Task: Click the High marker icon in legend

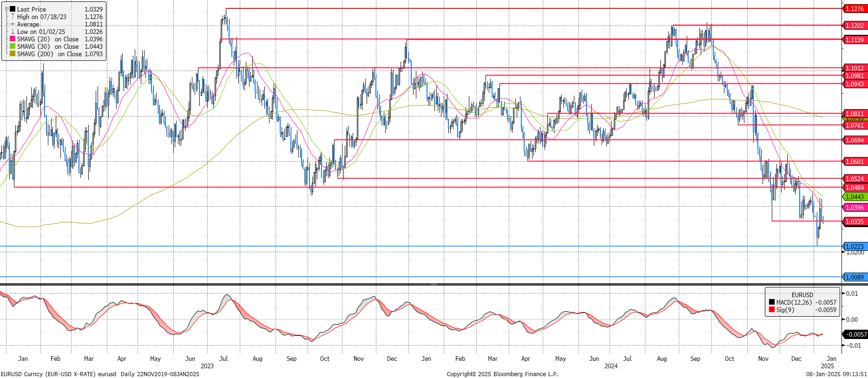Action: (13, 17)
